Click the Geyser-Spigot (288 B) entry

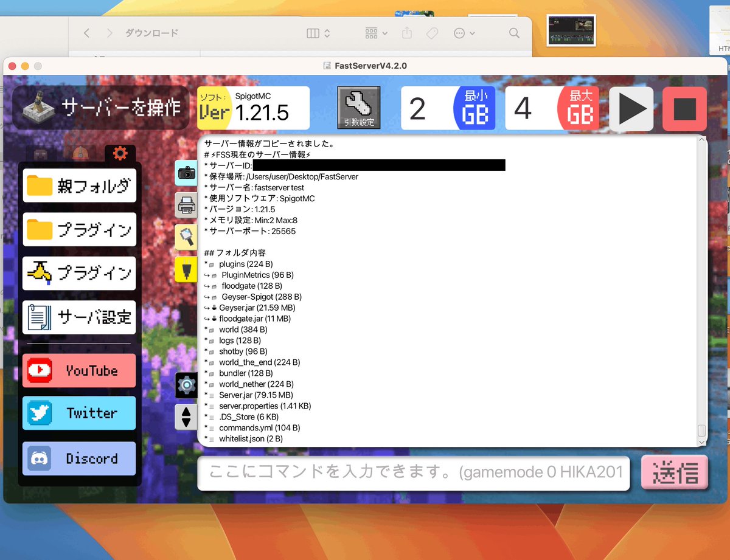click(x=253, y=297)
